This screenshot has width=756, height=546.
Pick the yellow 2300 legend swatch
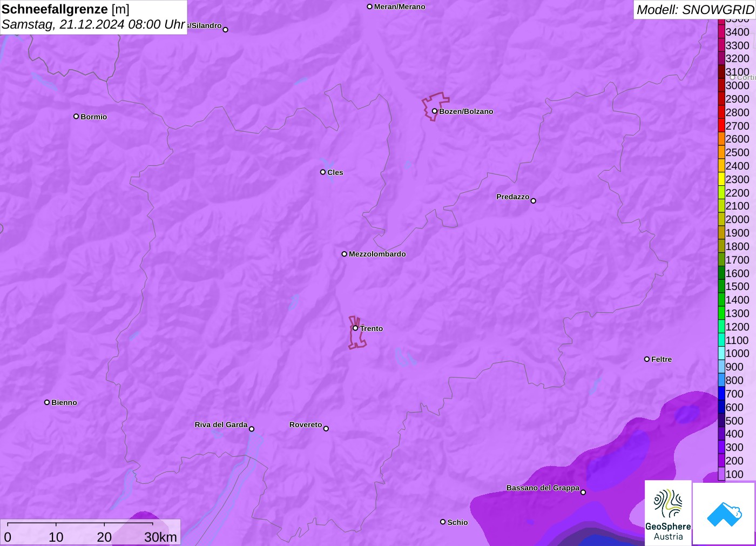721,179
